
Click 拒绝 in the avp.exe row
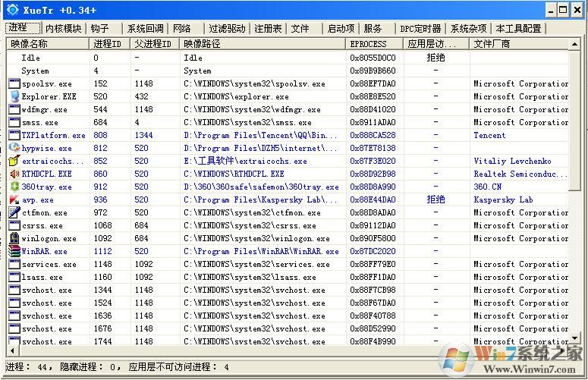pyautogui.click(x=435, y=199)
